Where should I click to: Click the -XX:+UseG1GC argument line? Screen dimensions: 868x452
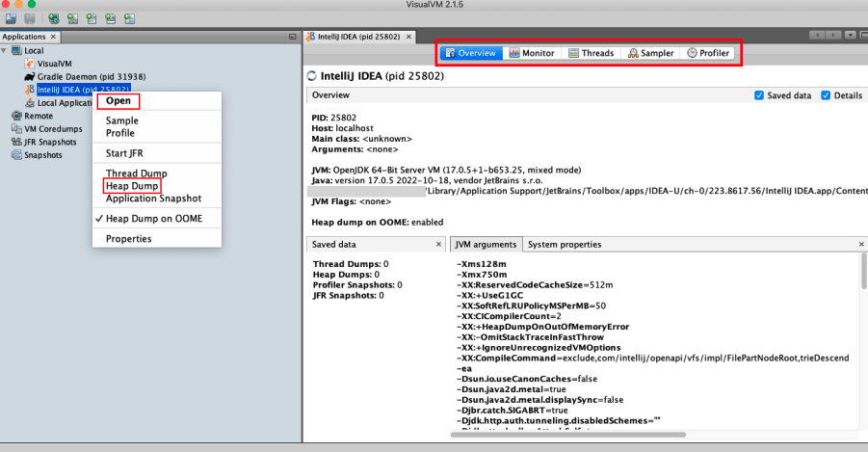pyautogui.click(x=489, y=296)
